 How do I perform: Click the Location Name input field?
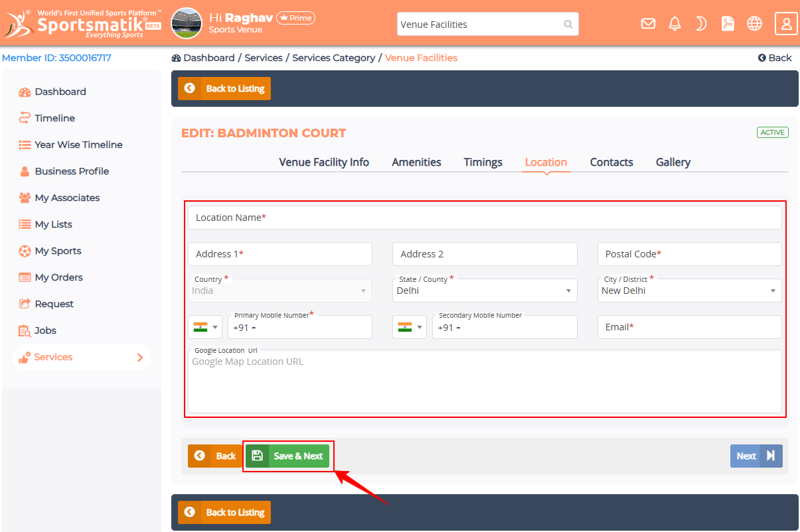[x=485, y=218]
